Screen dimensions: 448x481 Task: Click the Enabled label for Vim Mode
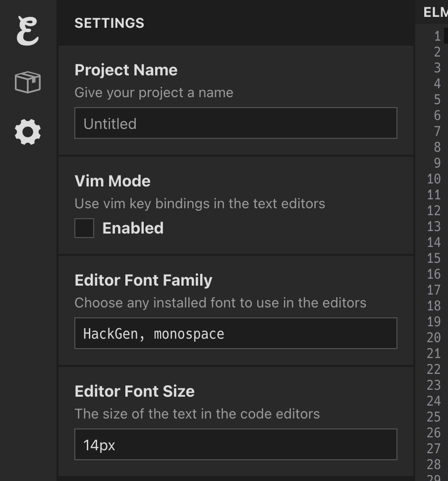point(133,228)
